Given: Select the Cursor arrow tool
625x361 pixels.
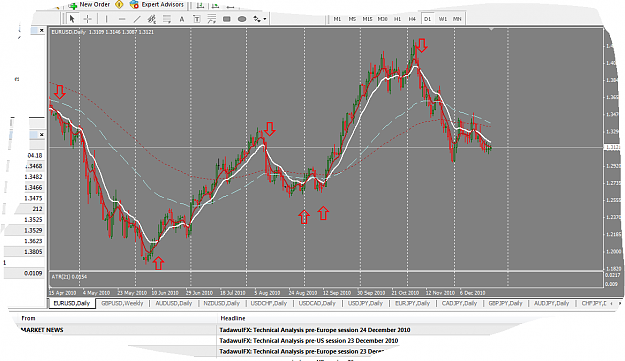Looking at the screenshot, I should click(72, 19).
